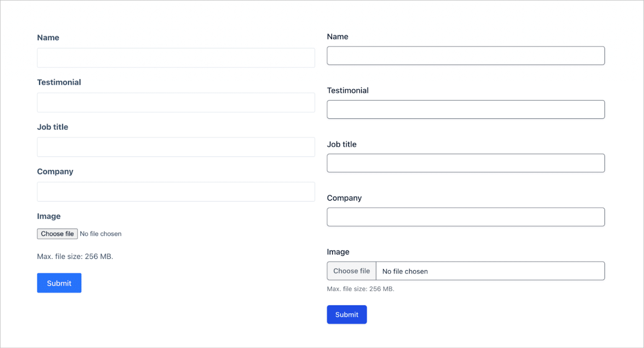Submit the left testimonial form
This screenshot has height=348, width=644.
(x=59, y=283)
